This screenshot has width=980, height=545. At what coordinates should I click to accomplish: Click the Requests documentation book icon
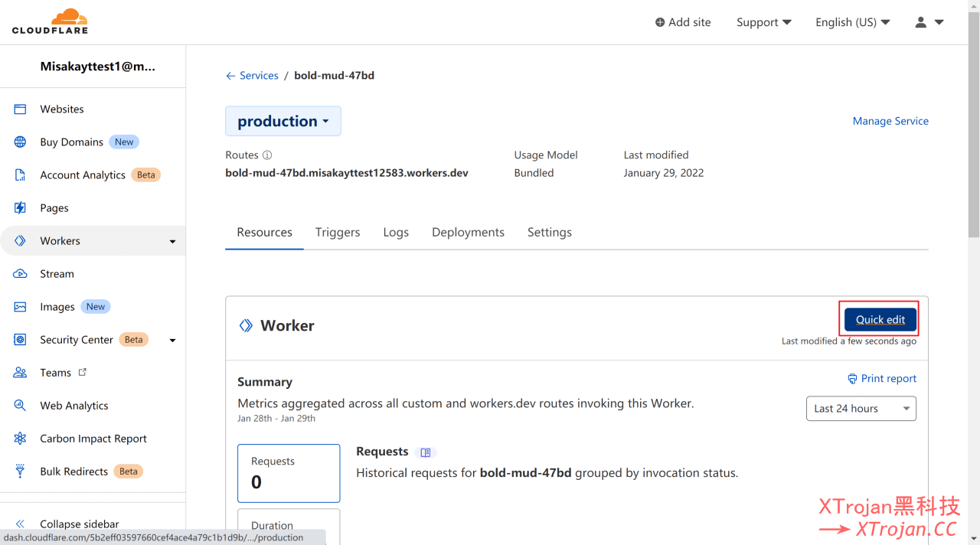click(x=426, y=452)
